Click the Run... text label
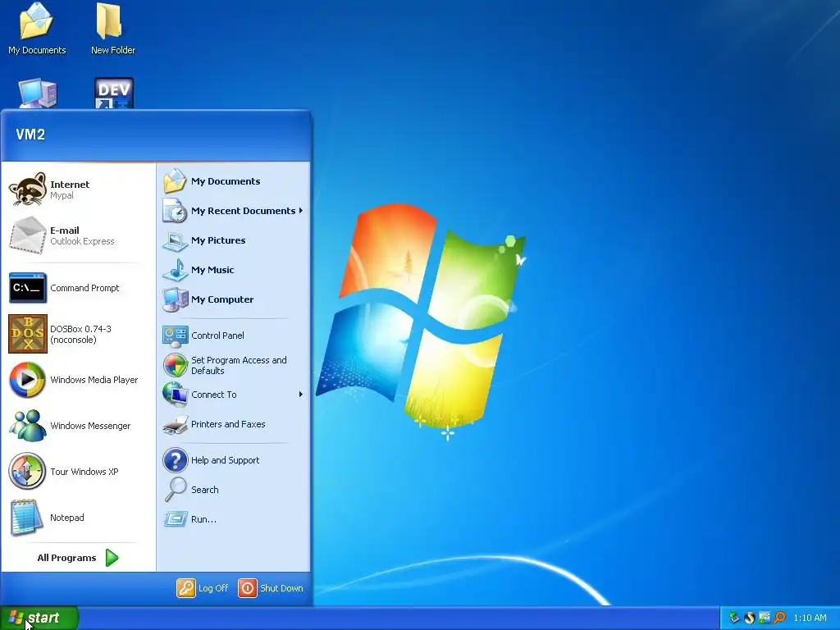The height and width of the screenshot is (630, 840). (203, 519)
